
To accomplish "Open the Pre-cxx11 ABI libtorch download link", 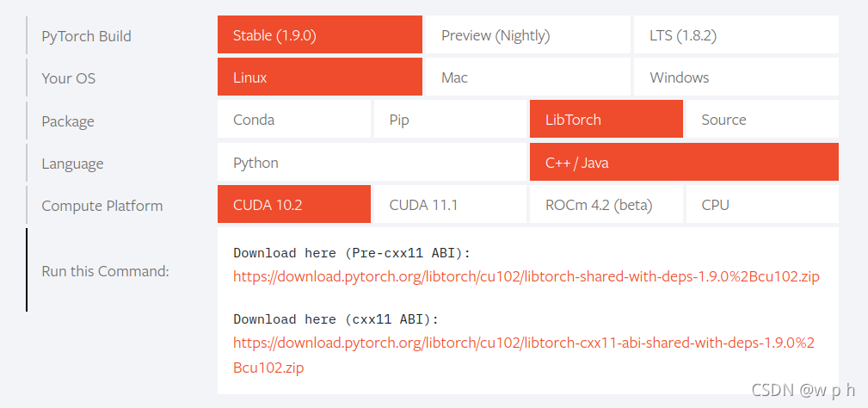I will click(526, 276).
